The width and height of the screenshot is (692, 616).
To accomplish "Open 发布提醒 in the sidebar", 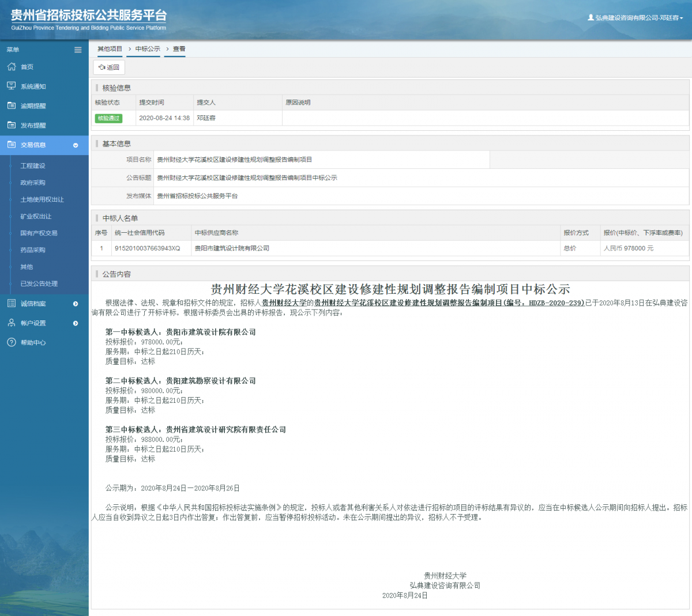I will (x=33, y=126).
